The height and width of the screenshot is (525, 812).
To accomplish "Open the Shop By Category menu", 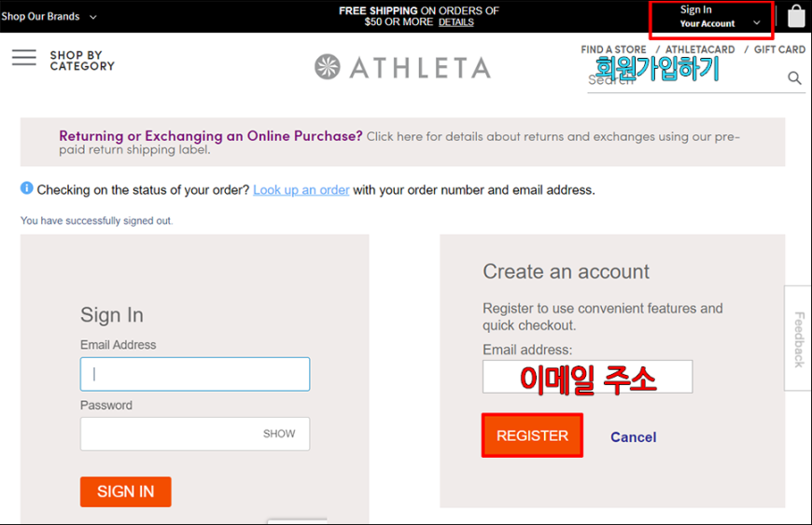I will pyautogui.click(x=82, y=61).
